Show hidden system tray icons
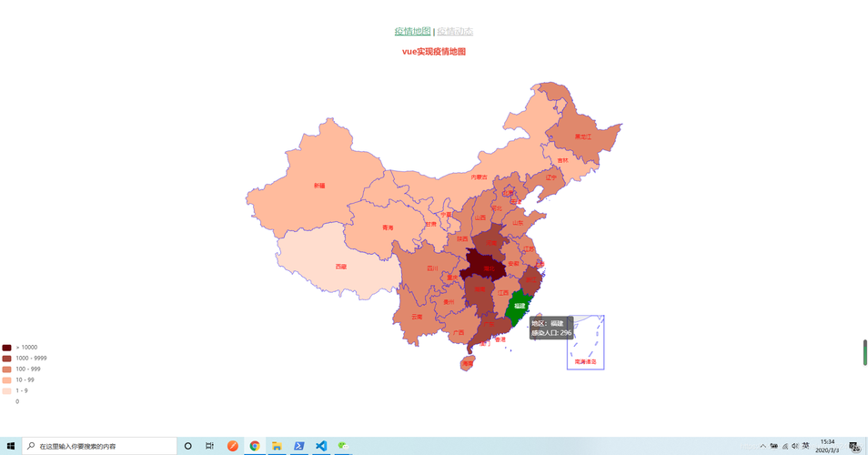The image size is (868, 455). pyautogui.click(x=763, y=446)
